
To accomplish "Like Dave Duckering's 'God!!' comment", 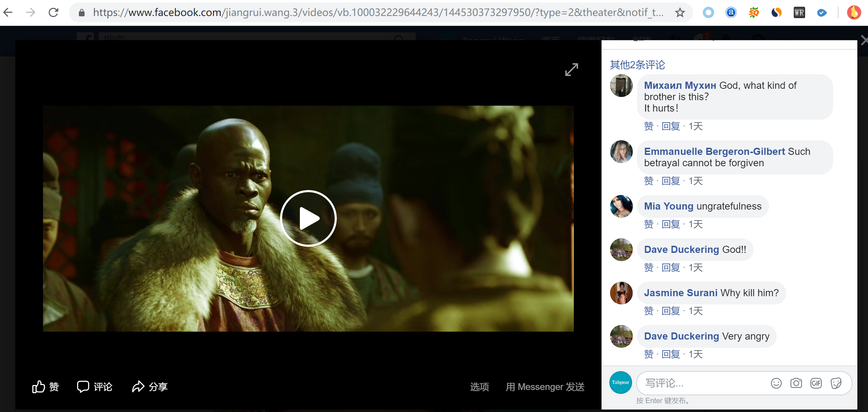I will point(649,267).
